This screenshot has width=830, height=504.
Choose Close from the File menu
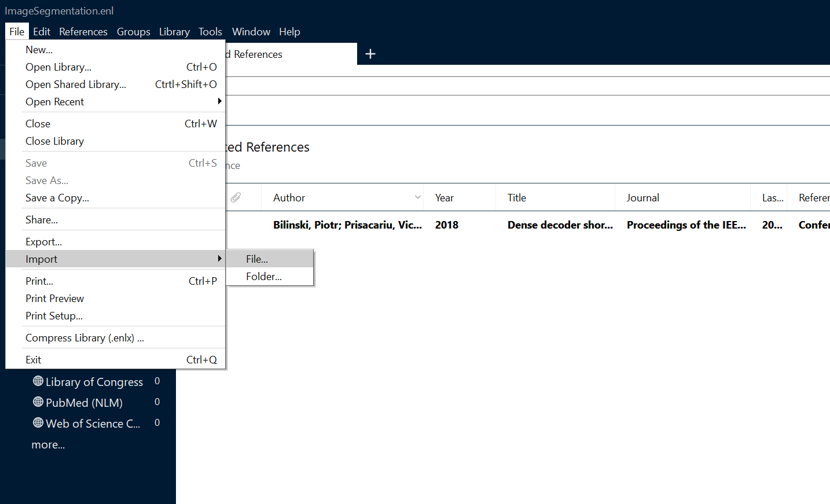[115, 124]
